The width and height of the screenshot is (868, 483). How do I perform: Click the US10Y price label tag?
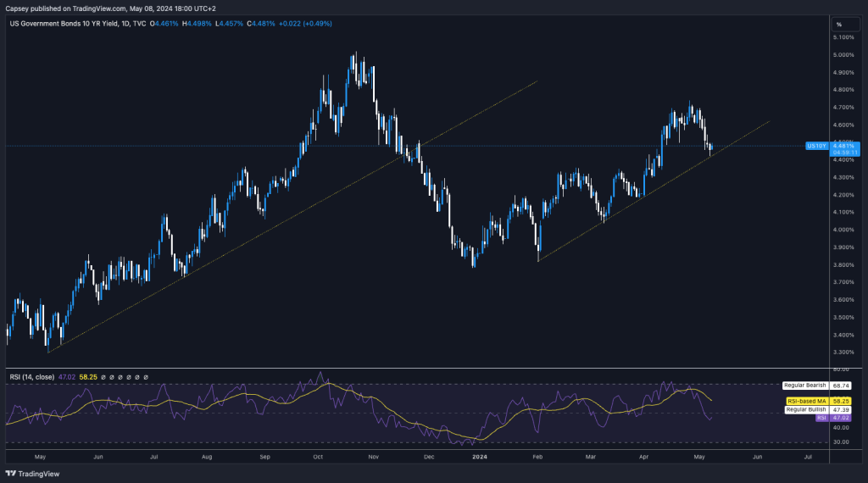(x=815, y=146)
